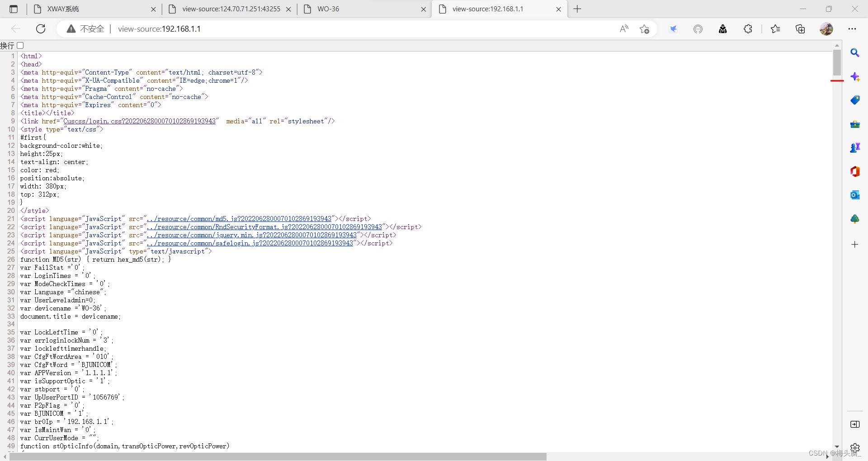
Task: Click the function MD5(str) line
Action: (95, 259)
